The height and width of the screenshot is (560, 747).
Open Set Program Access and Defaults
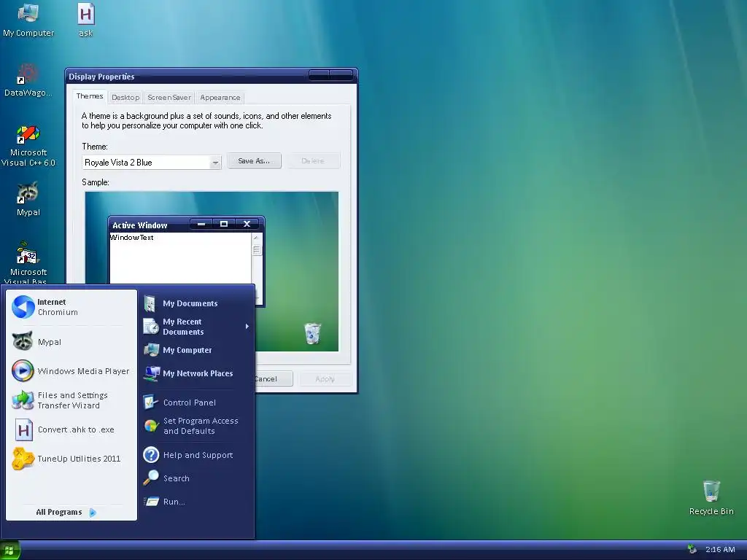196,426
